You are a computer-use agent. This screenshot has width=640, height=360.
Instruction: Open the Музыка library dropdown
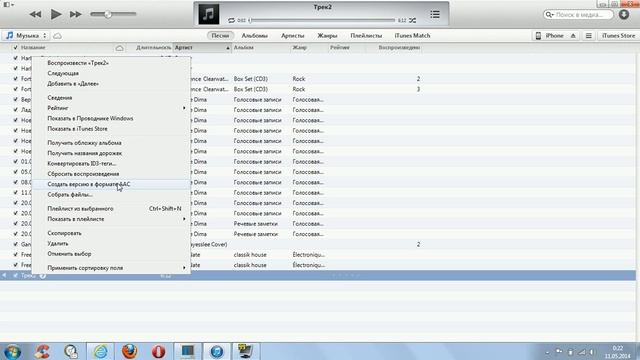[x=27, y=36]
